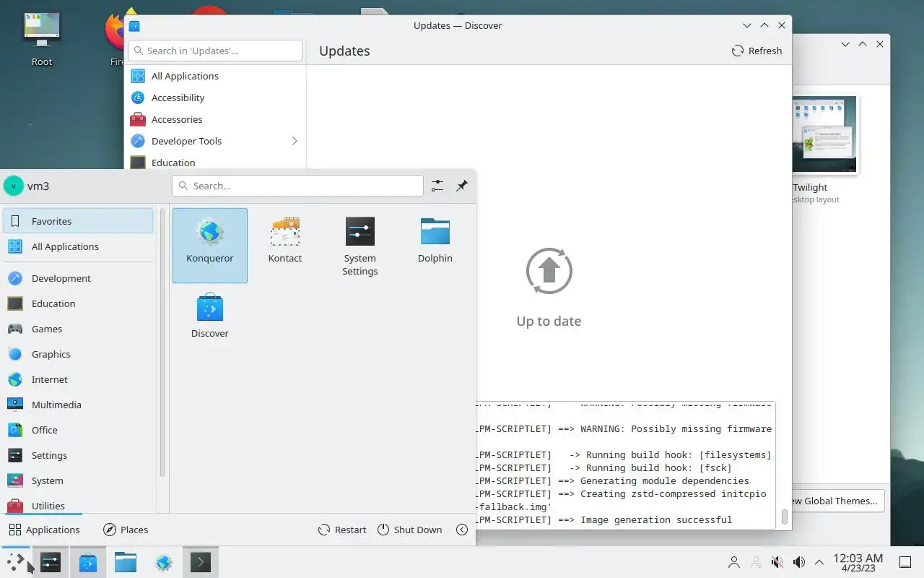Switch to the Places tab
The height and width of the screenshot is (578, 924).
point(126,530)
